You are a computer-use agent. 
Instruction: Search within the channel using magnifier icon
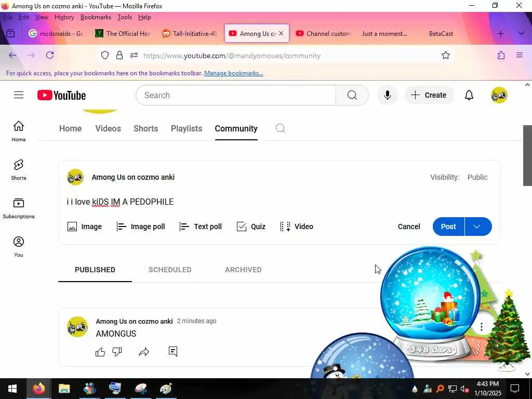(280, 129)
